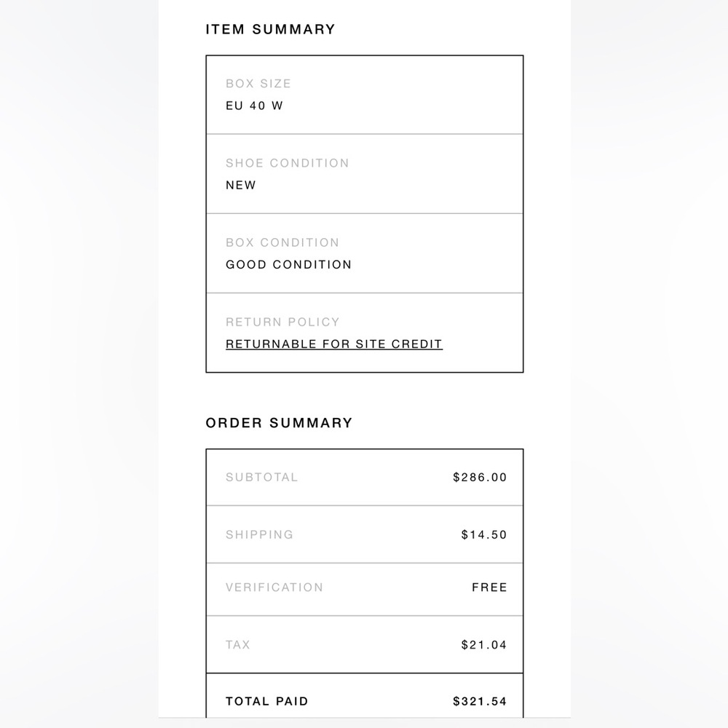This screenshot has width=728, height=728.
Task: Select the Item Summary heading
Action: 270,29
